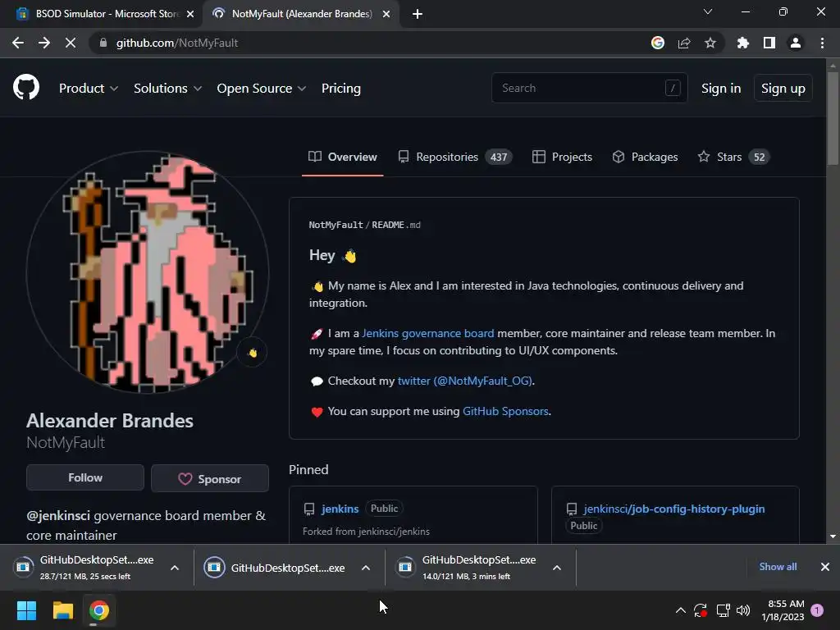Open the volume control in system tray
Screen dimensions: 840x630
pos(743,610)
